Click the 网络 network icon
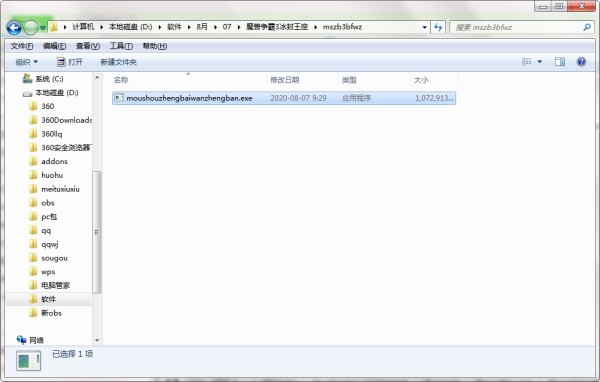 (21, 340)
